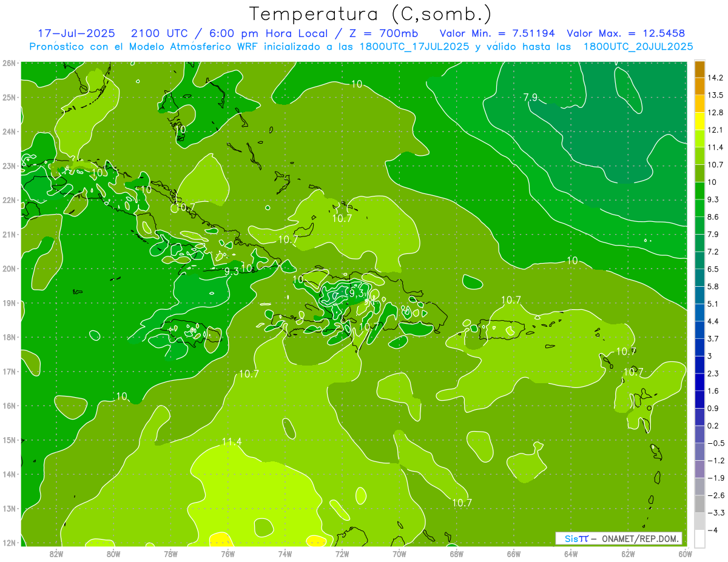Click the Valor Min. = 7.51194 value
Viewport: 728px width, 562px height.
pyautogui.click(x=497, y=33)
